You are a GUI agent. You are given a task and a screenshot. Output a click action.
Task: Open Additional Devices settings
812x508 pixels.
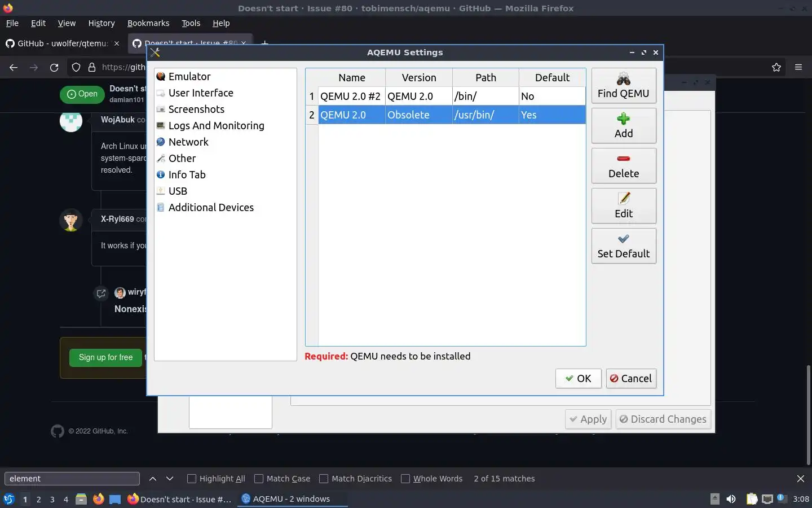pyautogui.click(x=205, y=207)
